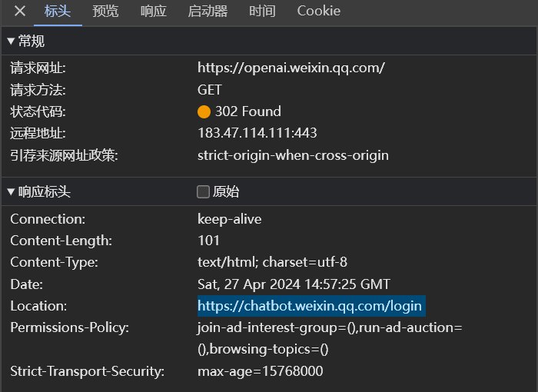Go to the 时间 tab

(x=262, y=12)
